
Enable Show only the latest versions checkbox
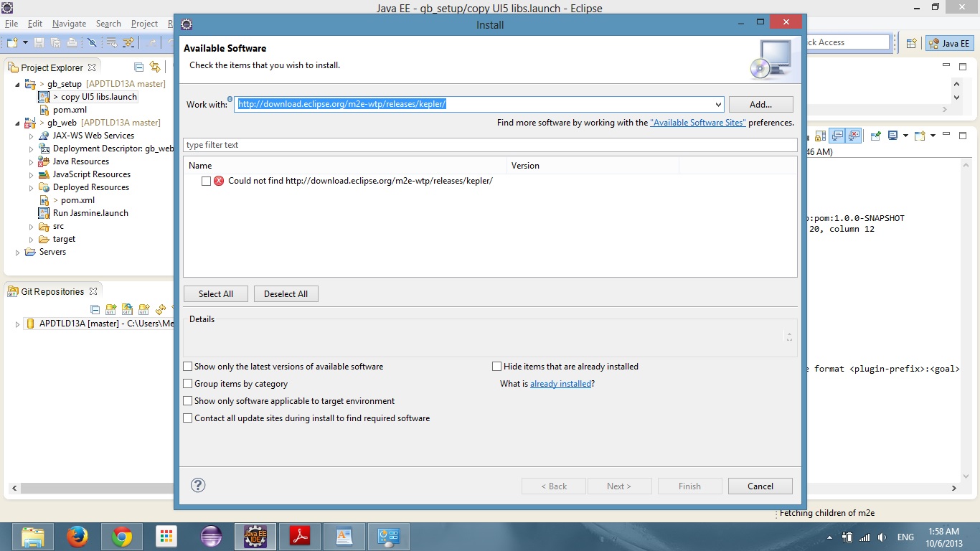[x=188, y=367]
